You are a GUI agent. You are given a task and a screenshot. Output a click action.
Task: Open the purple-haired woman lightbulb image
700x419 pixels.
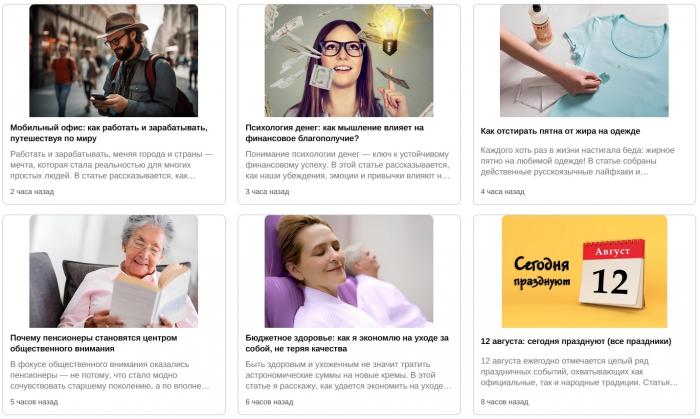click(x=349, y=61)
